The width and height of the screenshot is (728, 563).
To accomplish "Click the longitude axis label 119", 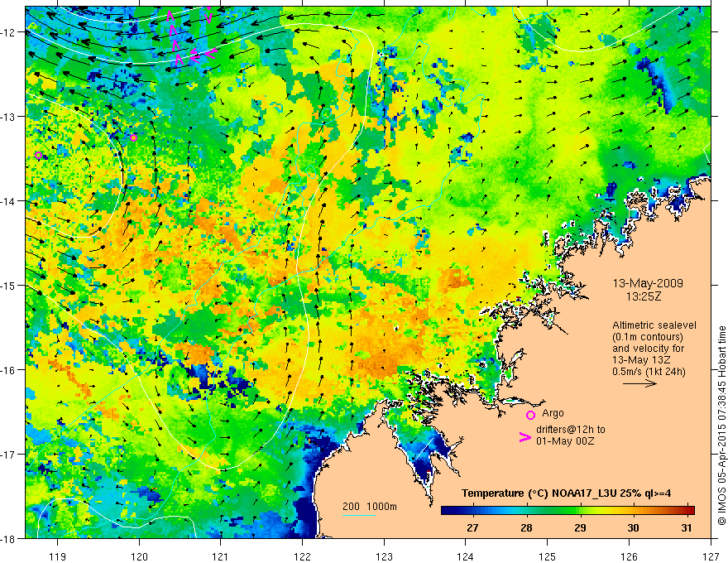I will [58, 556].
